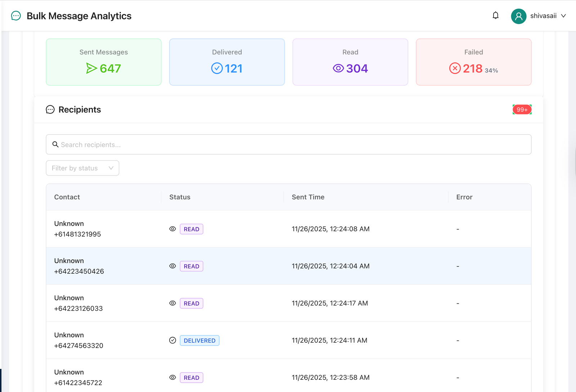Open the Filter by status dropdown
This screenshot has height=392, width=576.
point(82,168)
